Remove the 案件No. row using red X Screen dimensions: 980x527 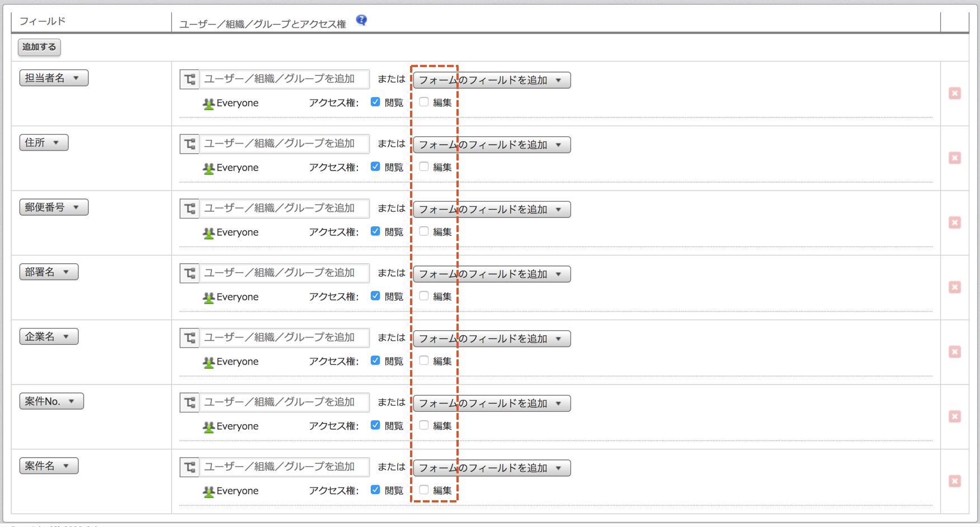(x=954, y=416)
